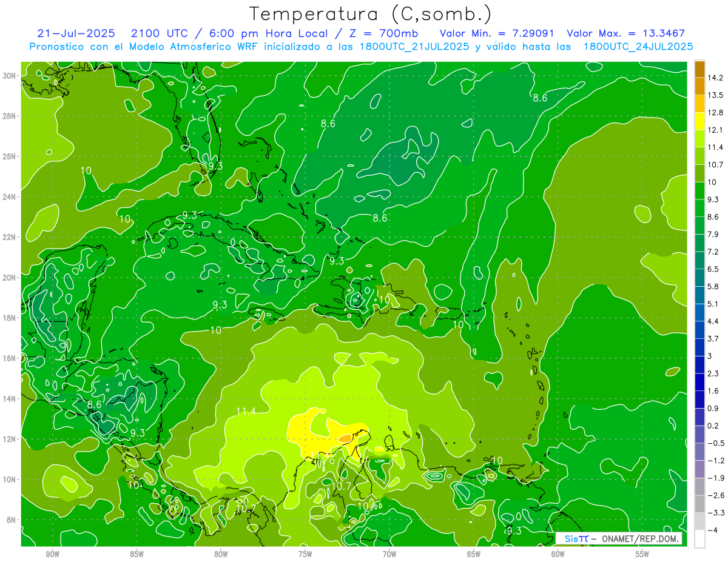Click the '14.2' label on the color scale
The width and height of the screenshot is (728, 562).
click(716, 78)
